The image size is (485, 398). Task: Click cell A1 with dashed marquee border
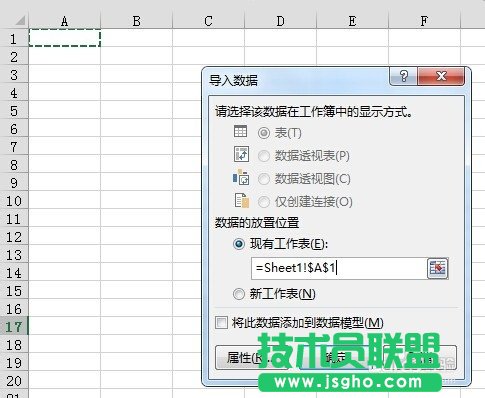[x=64, y=38]
